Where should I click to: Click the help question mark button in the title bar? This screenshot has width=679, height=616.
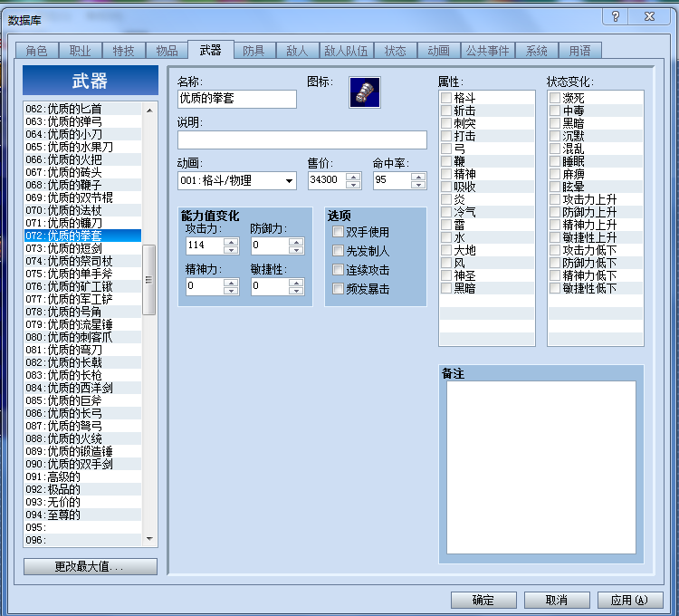pyautogui.click(x=616, y=16)
